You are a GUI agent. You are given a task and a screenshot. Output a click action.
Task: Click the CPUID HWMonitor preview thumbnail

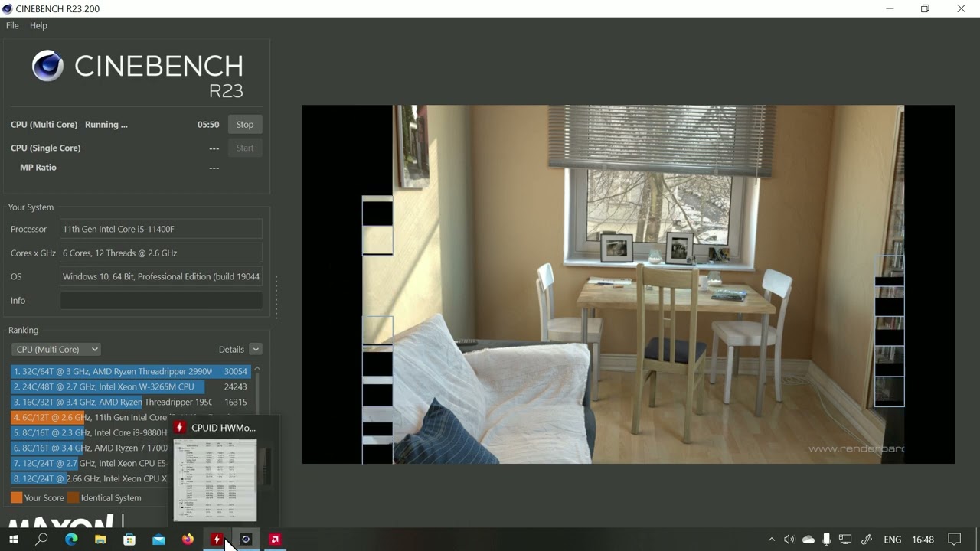coord(215,481)
